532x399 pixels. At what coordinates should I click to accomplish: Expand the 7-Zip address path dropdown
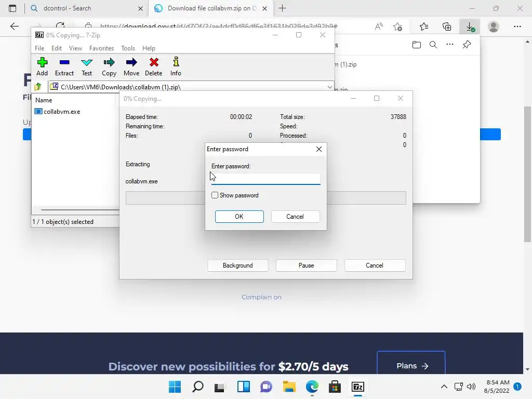coord(329,87)
